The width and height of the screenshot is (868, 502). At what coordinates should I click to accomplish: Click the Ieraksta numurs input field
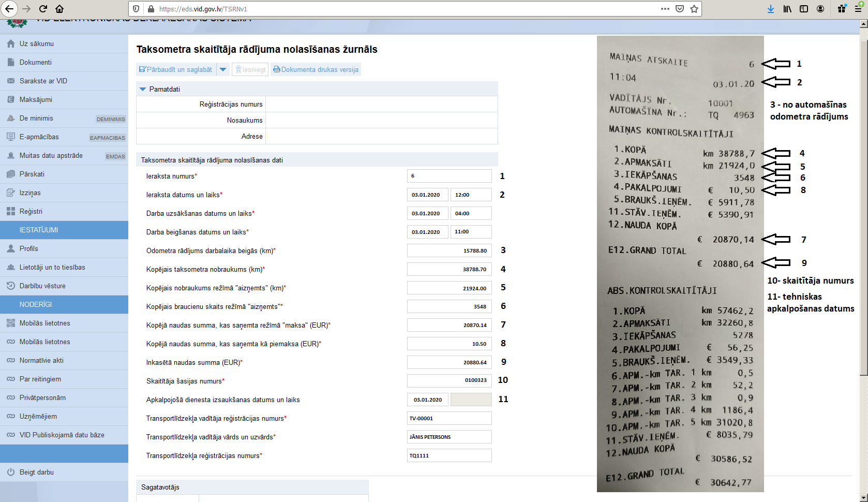449,176
